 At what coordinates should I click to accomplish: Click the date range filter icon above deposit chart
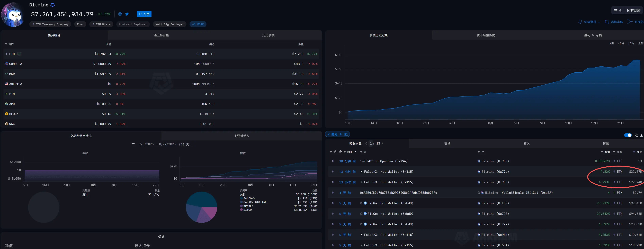[133, 144]
